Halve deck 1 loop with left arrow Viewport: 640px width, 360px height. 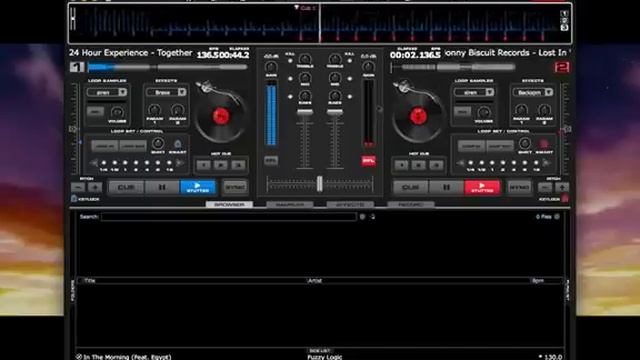click(93, 163)
